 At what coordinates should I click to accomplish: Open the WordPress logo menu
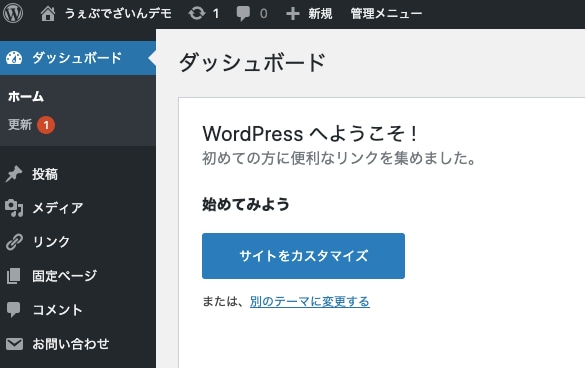pyautogui.click(x=13, y=13)
